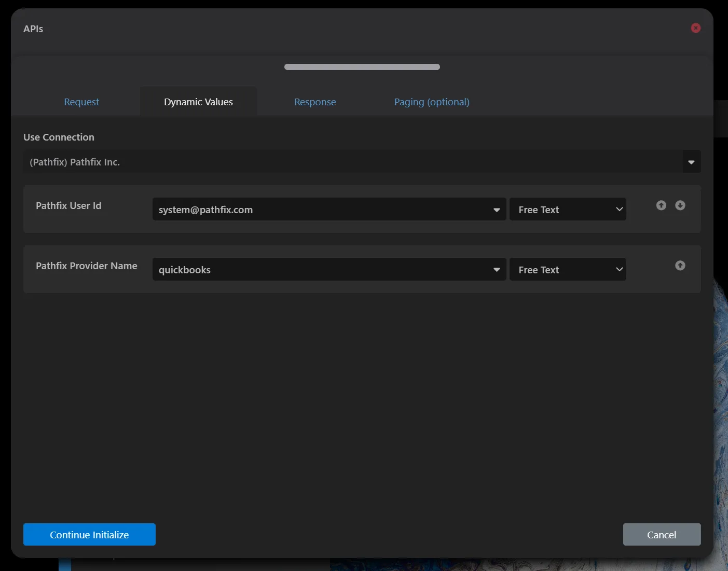728x571 pixels.
Task: Click the Use Connection heading
Action: click(59, 137)
